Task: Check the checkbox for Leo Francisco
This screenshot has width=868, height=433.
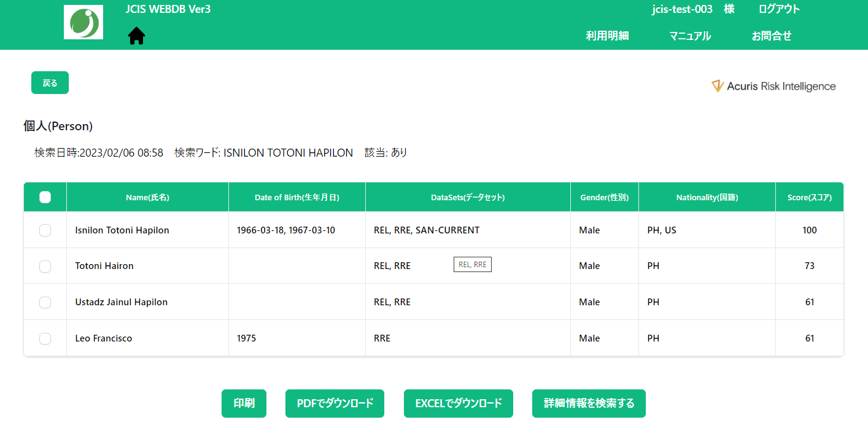Action: 45,338
